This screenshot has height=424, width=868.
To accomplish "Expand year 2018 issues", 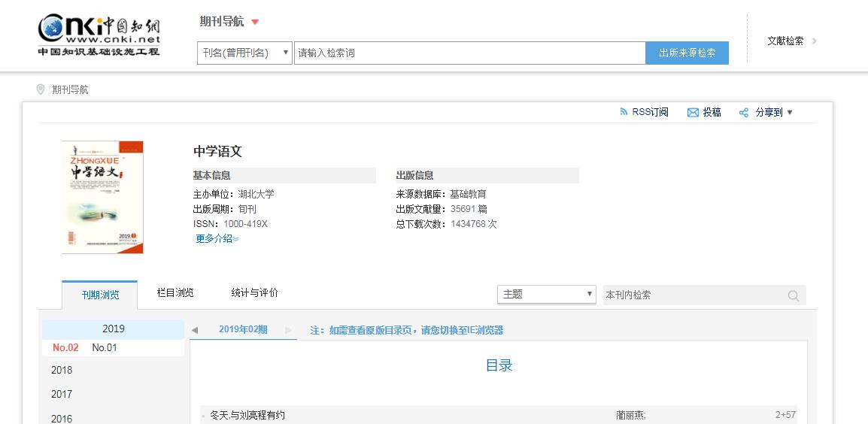I will [x=62, y=370].
